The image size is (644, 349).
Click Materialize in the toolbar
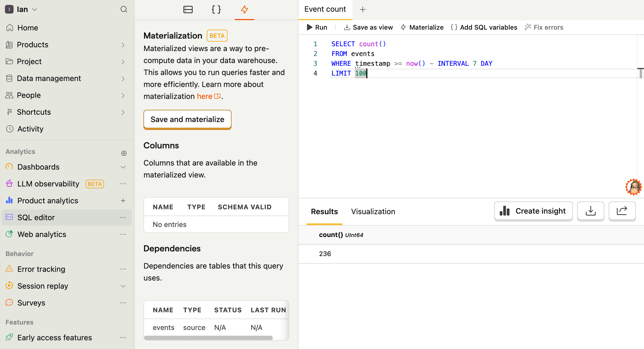coord(422,27)
